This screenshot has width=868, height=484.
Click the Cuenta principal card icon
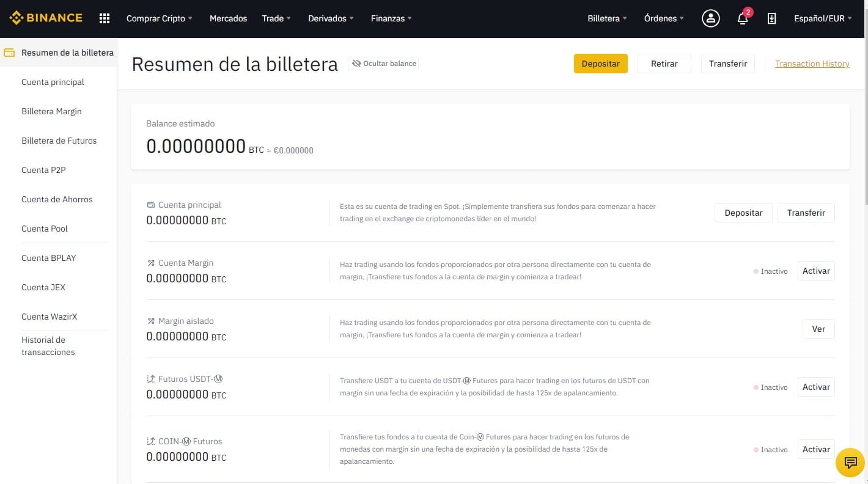click(x=151, y=205)
